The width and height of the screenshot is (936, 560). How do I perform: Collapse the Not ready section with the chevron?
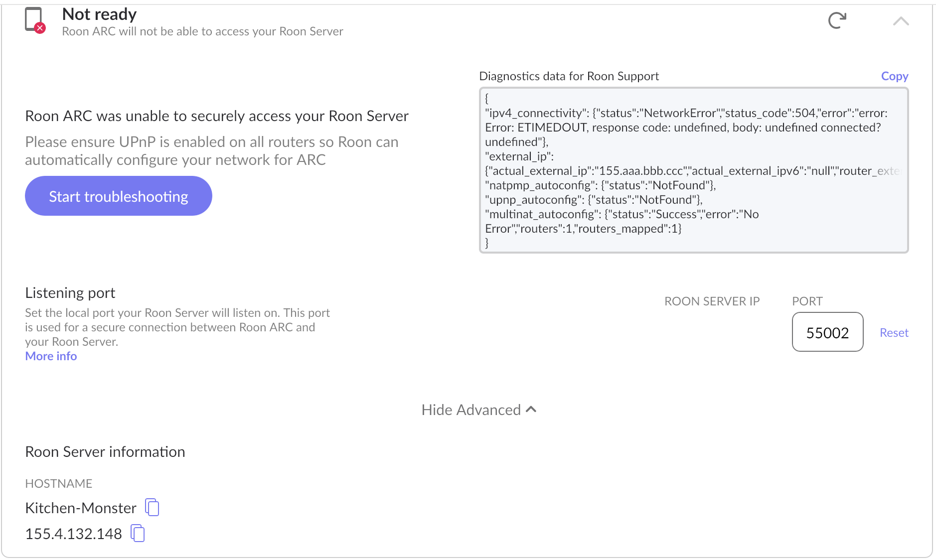[900, 21]
